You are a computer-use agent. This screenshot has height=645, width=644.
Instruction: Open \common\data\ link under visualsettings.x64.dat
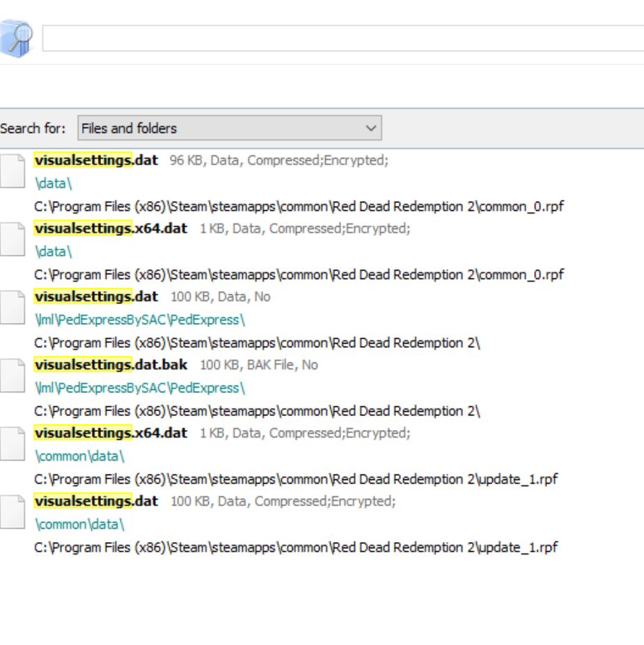79,456
